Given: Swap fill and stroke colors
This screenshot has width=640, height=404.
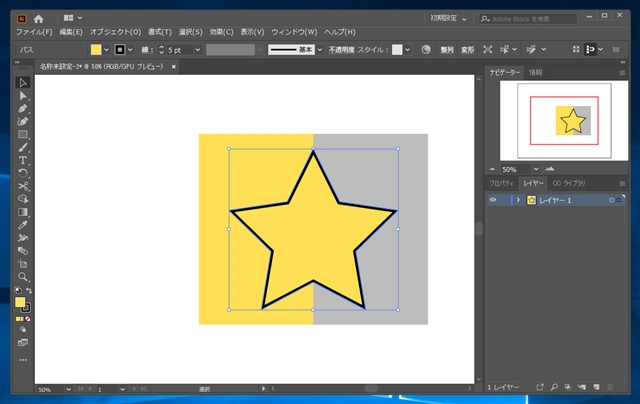Looking at the screenshot, I should [x=29, y=291].
